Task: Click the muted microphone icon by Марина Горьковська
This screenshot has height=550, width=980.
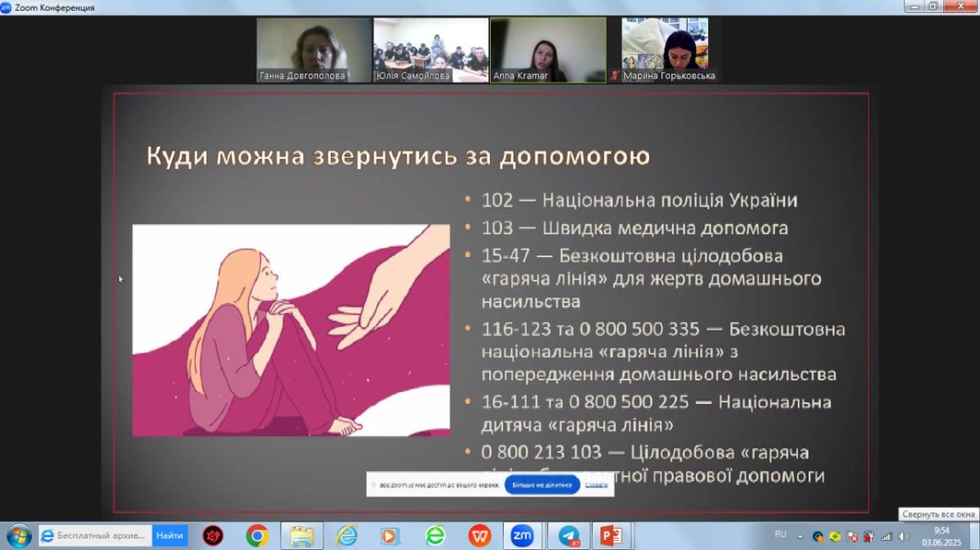Action: point(615,75)
